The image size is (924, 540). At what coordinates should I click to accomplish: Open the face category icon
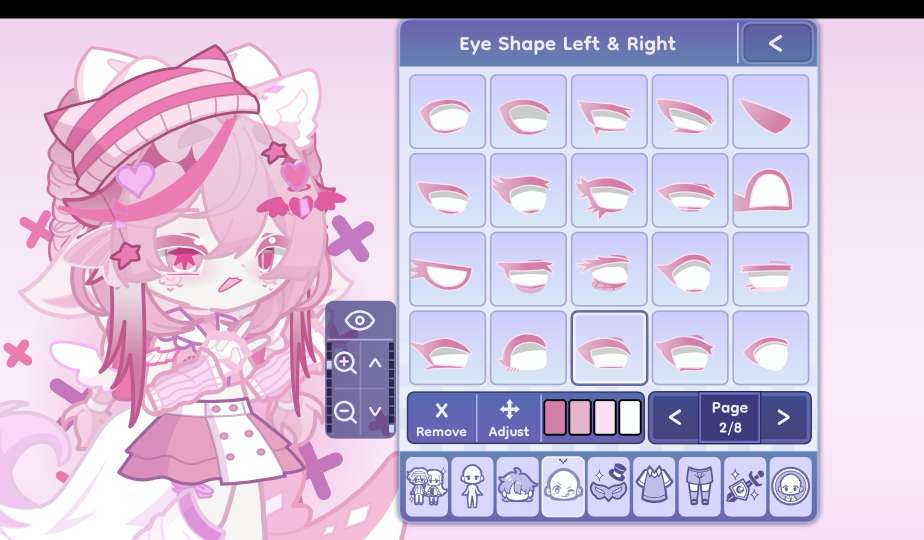click(563, 486)
